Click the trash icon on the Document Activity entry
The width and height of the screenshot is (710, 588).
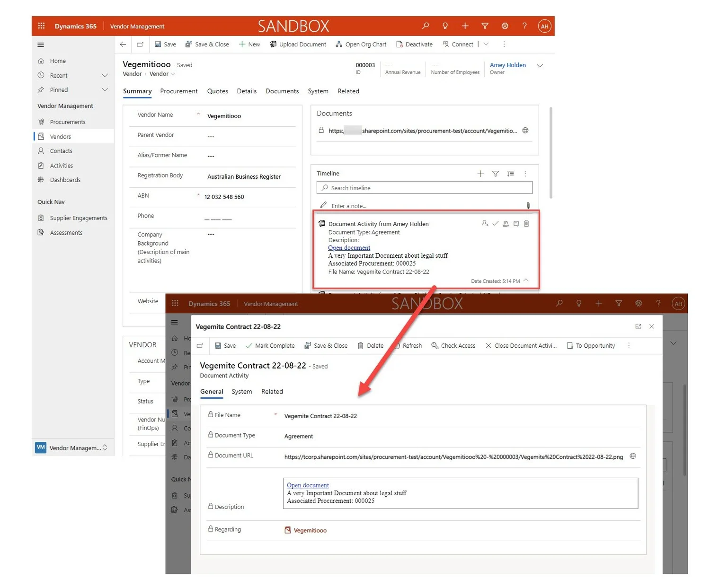tap(526, 223)
